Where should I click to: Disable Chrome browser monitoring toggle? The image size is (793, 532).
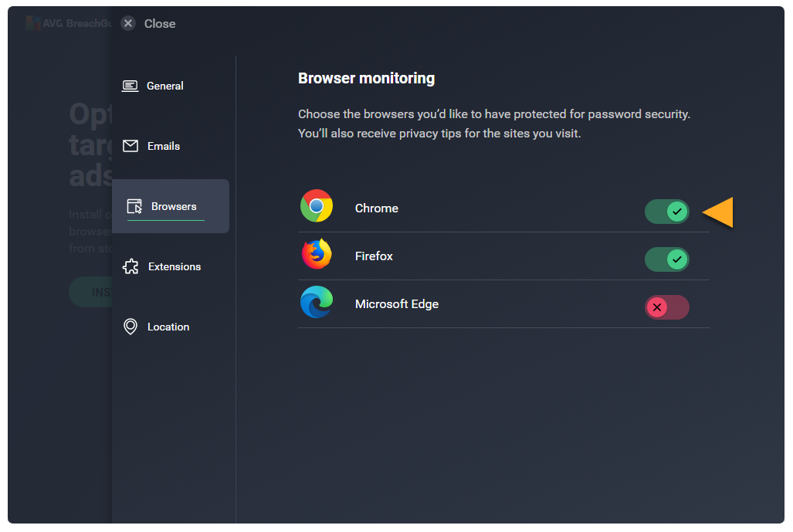667,212
